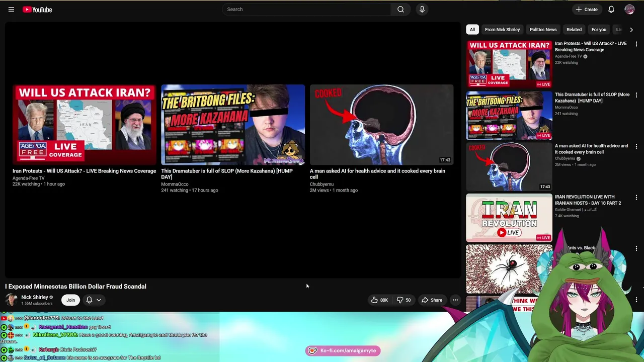Open subscription notification bell dropdown
Viewport: 644px width, 362px height.
(94, 300)
